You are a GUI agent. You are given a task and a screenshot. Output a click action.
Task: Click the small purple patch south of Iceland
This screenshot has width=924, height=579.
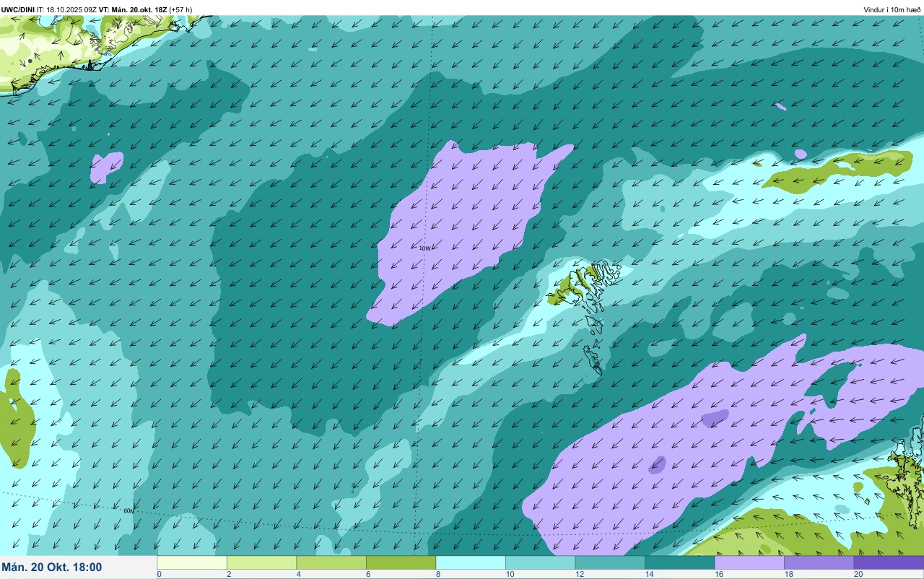point(106,167)
